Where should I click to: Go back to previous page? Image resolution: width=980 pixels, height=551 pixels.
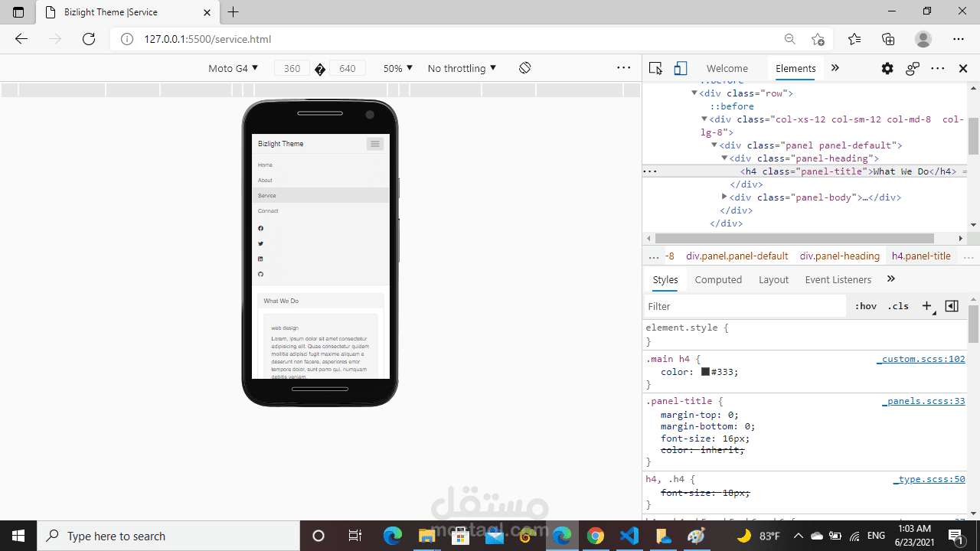21,39
